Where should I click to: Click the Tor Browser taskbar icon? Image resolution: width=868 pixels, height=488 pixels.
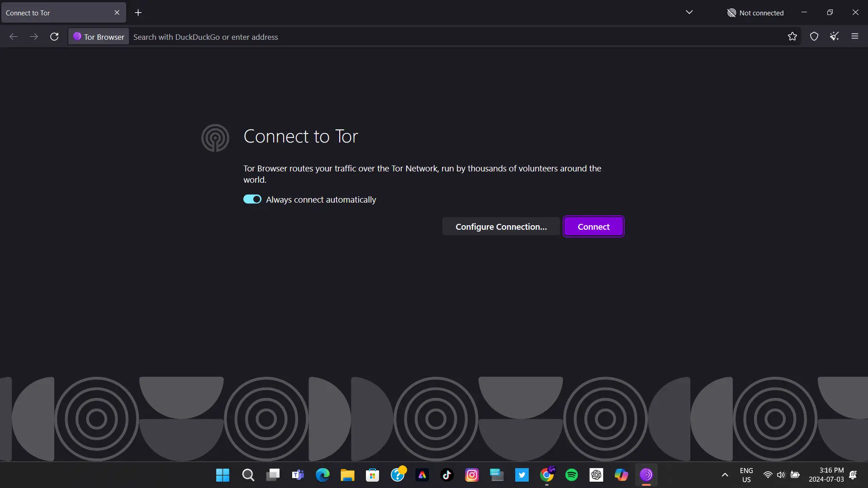click(x=646, y=475)
